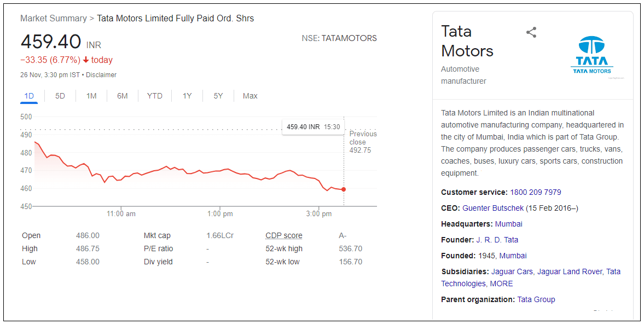Click Mumbai in the Founded row

click(513, 256)
